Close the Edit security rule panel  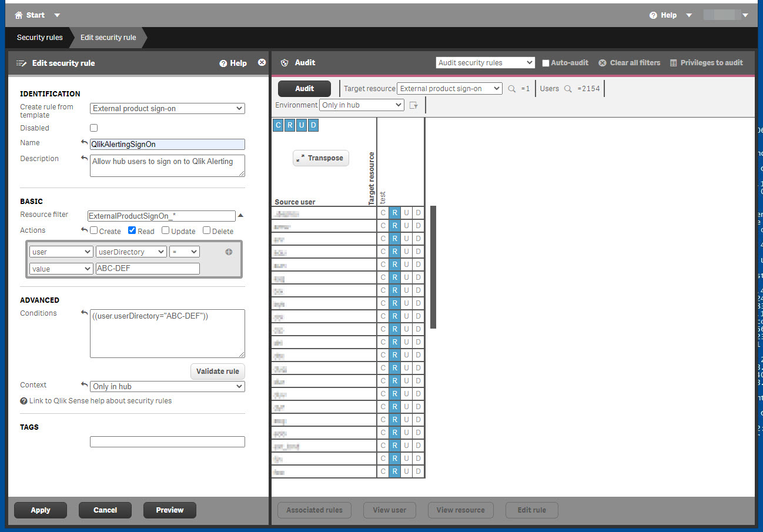pos(262,63)
